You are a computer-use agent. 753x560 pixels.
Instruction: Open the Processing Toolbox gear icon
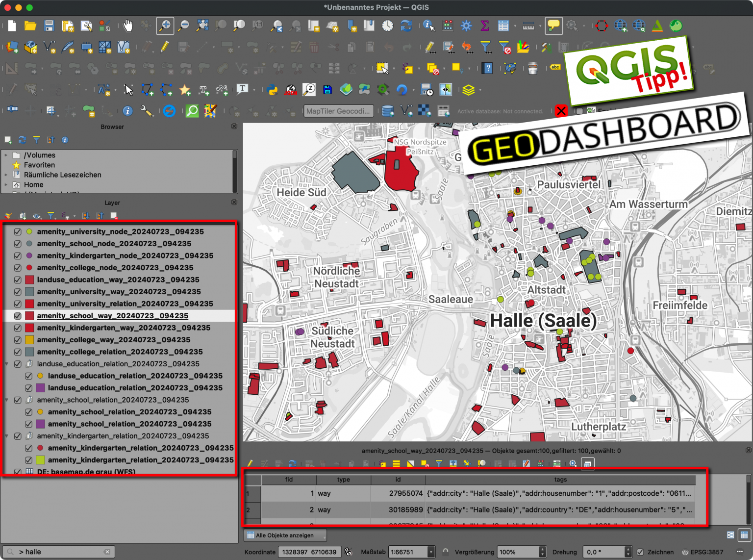click(x=466, y=25)
